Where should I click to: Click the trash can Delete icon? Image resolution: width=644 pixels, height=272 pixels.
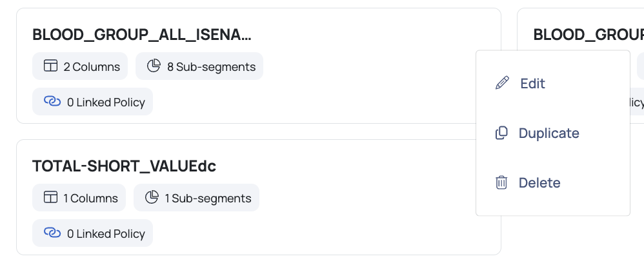(x=501, y=182)
